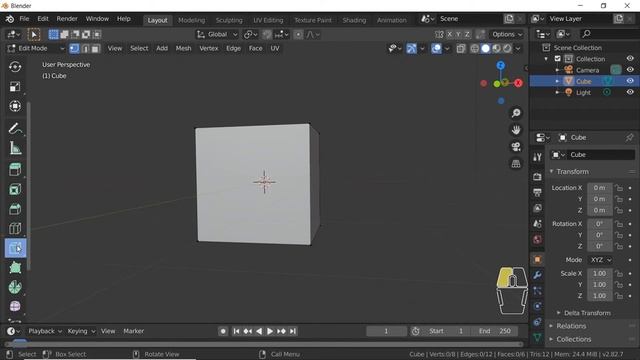The height and width of the screenshot is (360, 640).
Task: Toggle Collection visibility eye
Action: (x=630, y=58)
